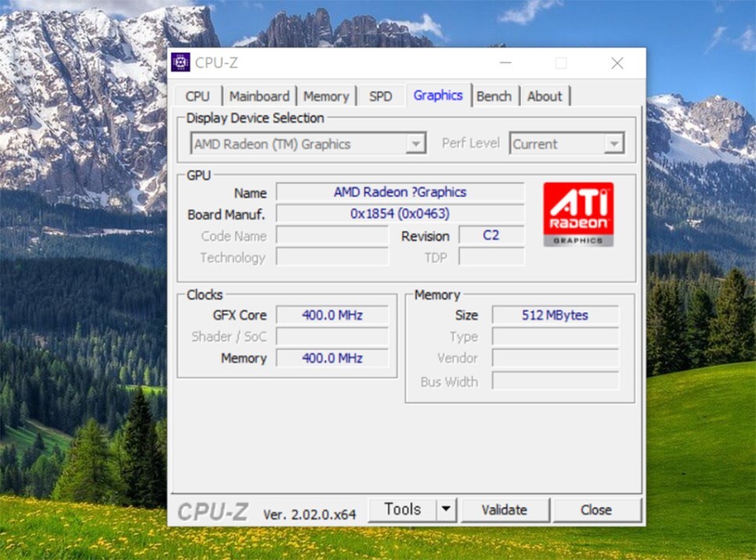
Task: Click the CPU-Z title text in title bar
Action: click(x=217, y=63)
